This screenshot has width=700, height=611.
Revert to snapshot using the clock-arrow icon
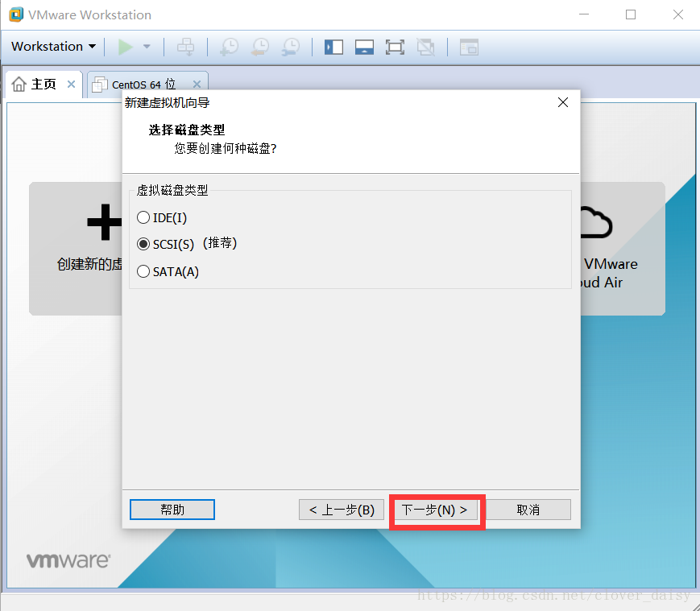(260, 47)
